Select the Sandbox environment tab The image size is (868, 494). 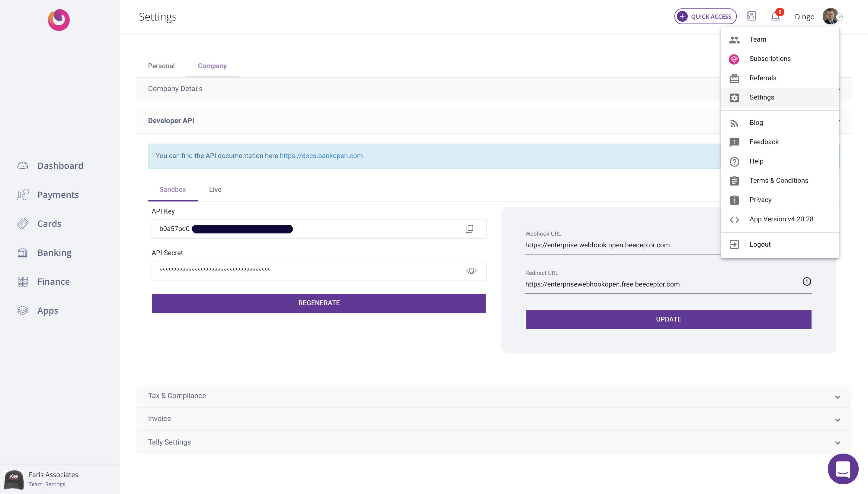(172, 190)
